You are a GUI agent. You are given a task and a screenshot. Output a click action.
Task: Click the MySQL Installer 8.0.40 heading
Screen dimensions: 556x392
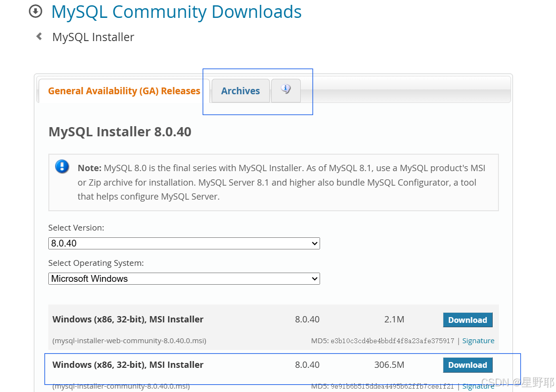120,132
